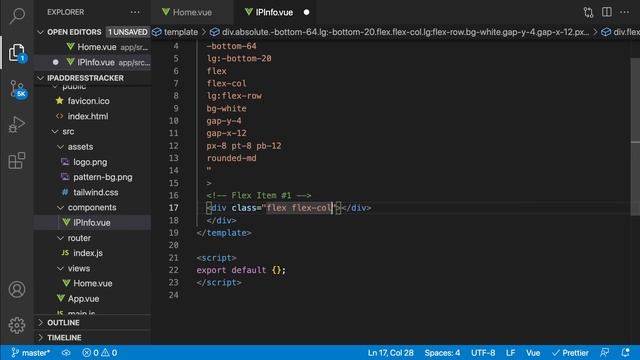Open the Explorer view icon
The width and height of the screenshot is (640, 360).
pyautogui.click(x=17, y=53)
